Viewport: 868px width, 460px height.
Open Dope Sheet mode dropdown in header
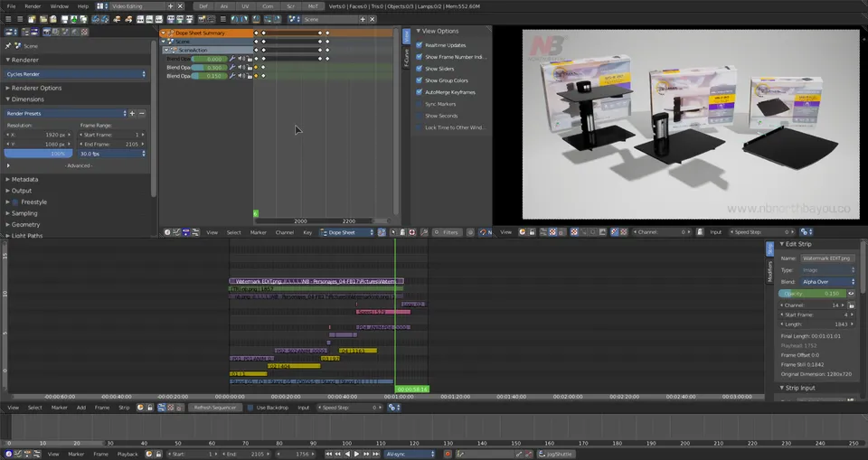click(347, 232)
